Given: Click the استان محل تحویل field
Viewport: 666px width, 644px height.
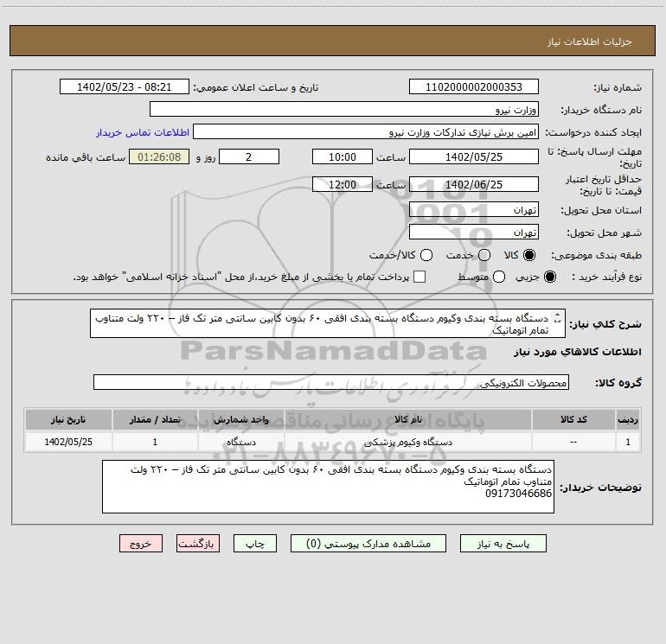Looking at the screenshot, I should point(474,209).
